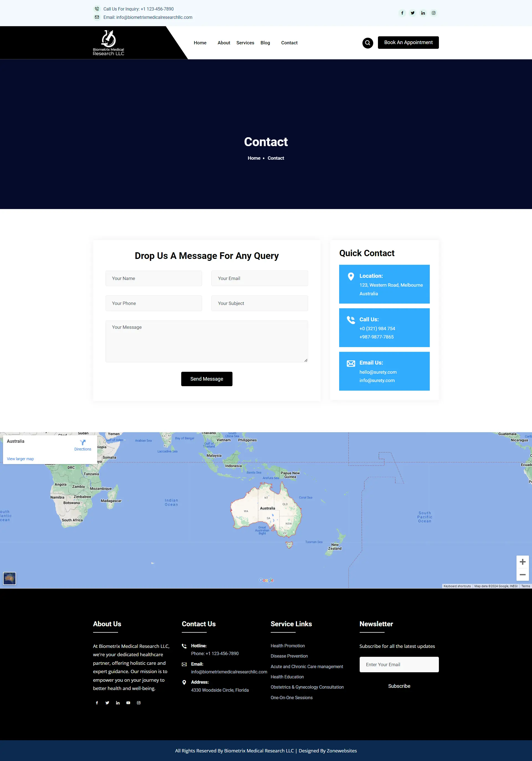The width and height of the screenshot is (532, 761).
Task: Switch map to satellite view thumbnail
Action: point(10,578)
